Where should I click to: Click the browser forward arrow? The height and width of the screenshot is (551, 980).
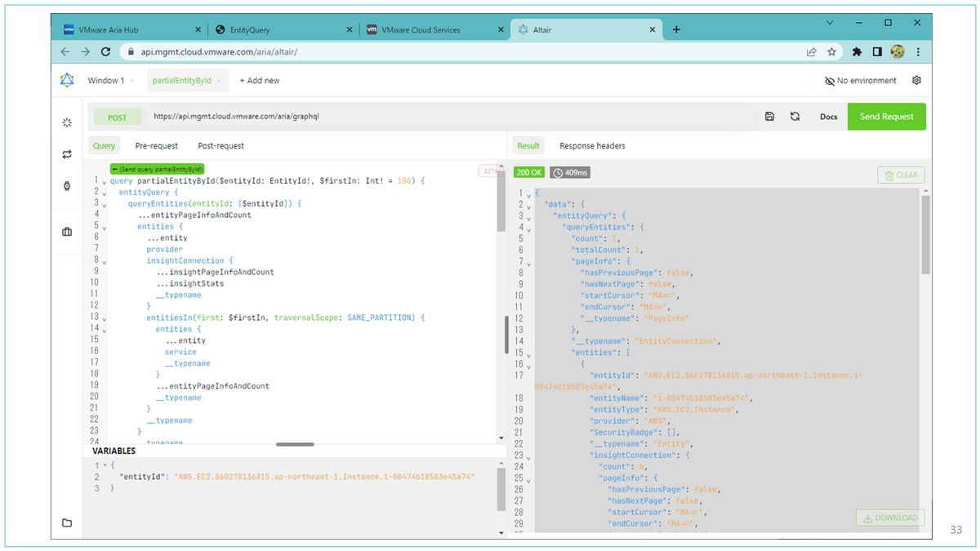point(85,51)
